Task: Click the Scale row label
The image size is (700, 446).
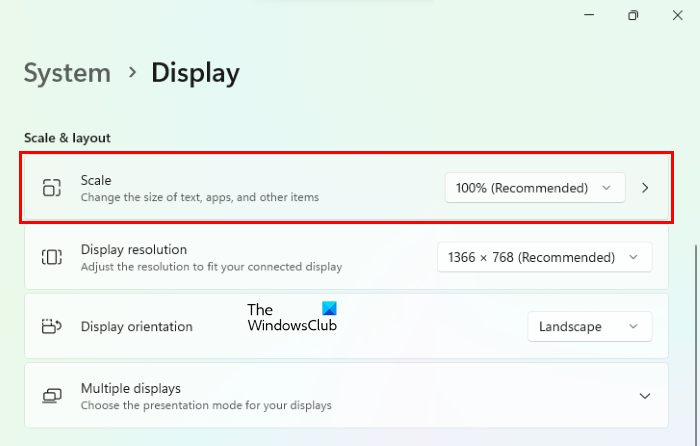Action: (x=96, y=180)
